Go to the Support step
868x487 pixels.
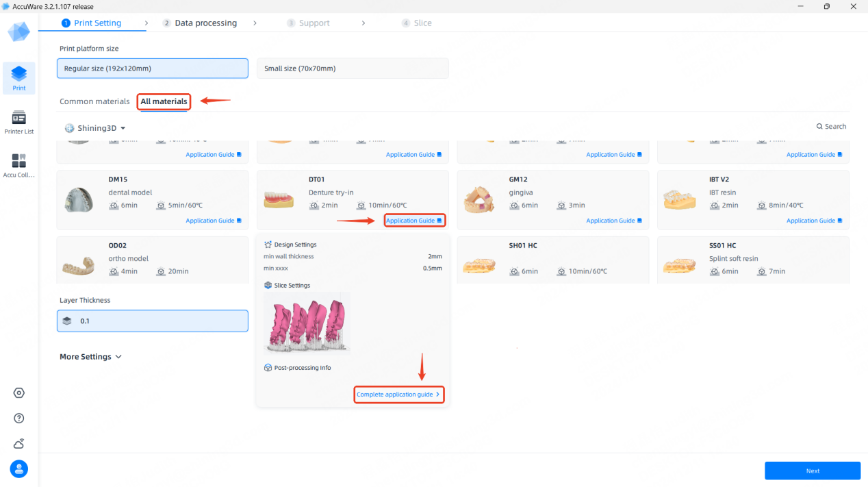coord(309,23)
